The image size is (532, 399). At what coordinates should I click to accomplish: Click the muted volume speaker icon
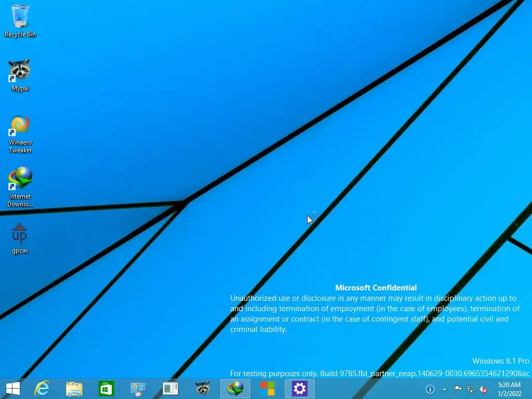point(483,389)
